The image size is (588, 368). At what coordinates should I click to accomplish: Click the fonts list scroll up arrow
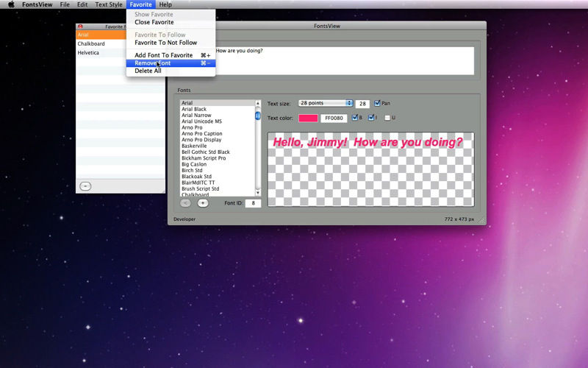coord(258,103)
